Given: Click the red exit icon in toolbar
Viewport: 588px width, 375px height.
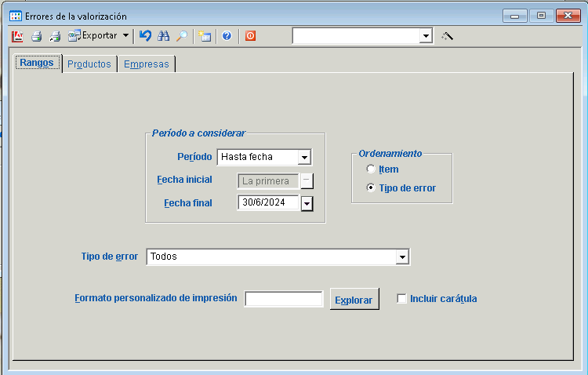Looking at the screenshot, I should 250,36.
